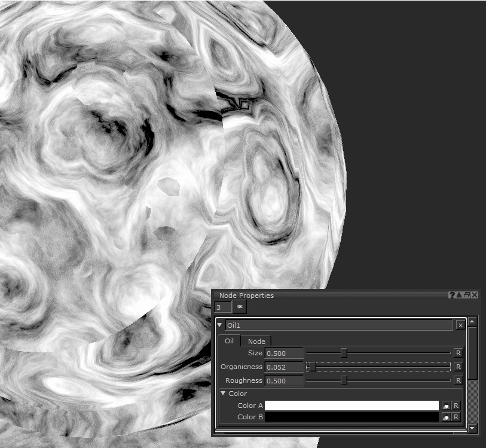Select the Oil tab
The image size is (486, 448).
(229, 341)
